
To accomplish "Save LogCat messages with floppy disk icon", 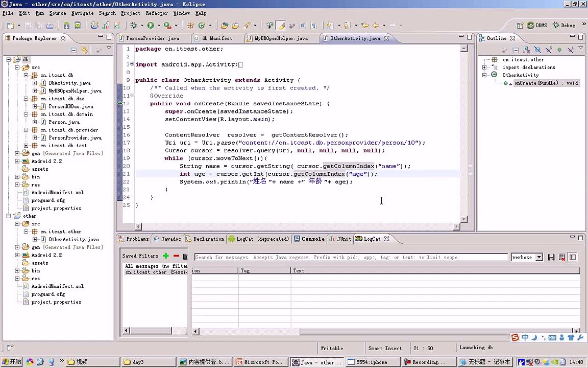I will [551, 257].
